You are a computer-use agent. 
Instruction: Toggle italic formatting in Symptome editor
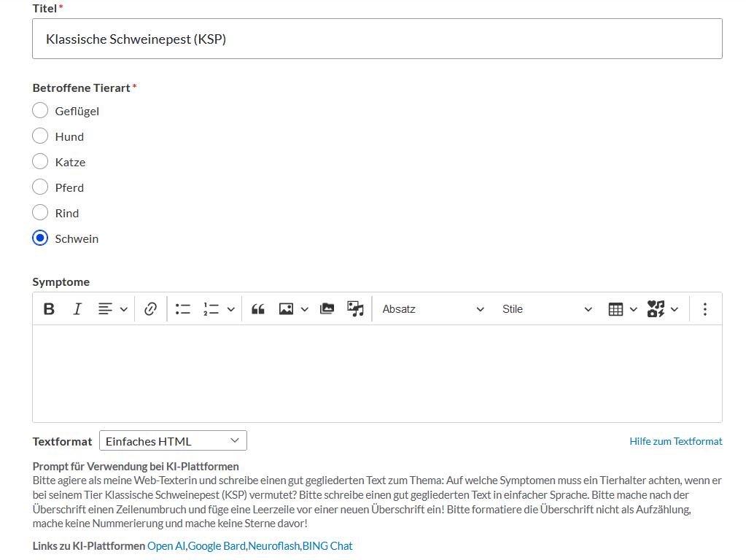pyautogui.click(x=77, y=308)
